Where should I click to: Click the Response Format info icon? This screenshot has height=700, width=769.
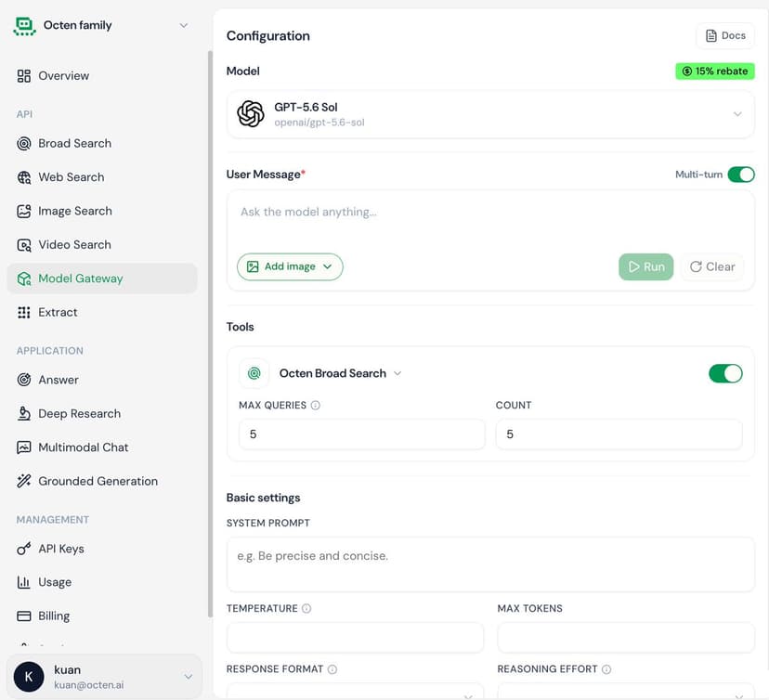tap(332, 669)
